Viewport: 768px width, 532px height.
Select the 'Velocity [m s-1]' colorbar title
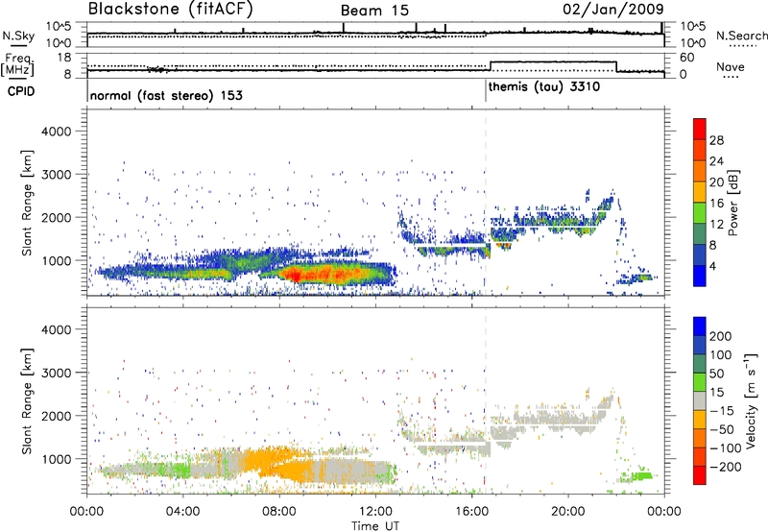[x=750, y=401]
